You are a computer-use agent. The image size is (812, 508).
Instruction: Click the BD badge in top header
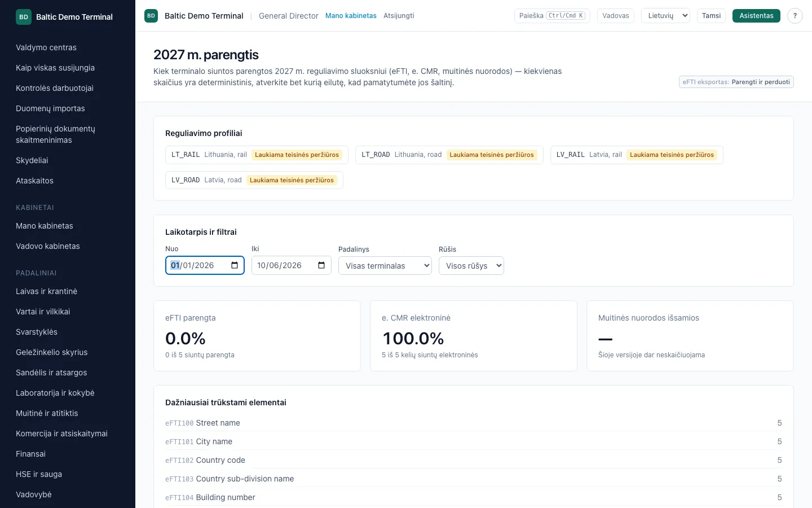[151, 16]
